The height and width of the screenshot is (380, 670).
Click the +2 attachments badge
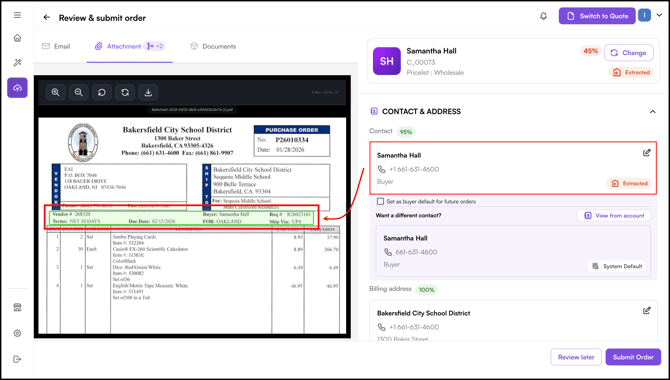pos(155,46)
